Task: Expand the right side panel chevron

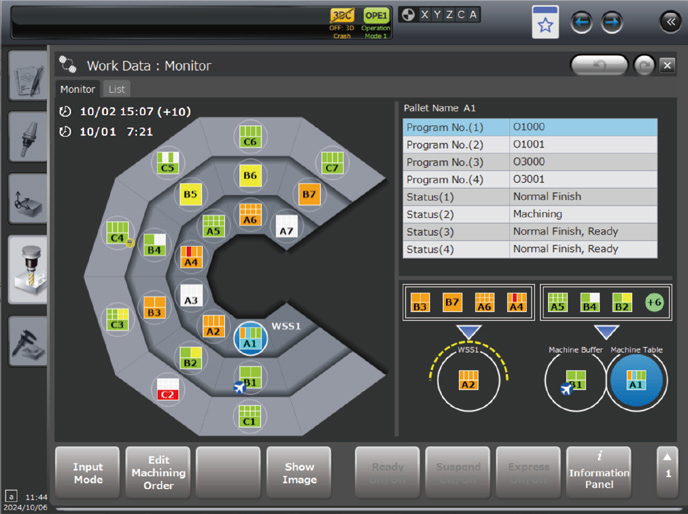Action: (x=668, y=21)
